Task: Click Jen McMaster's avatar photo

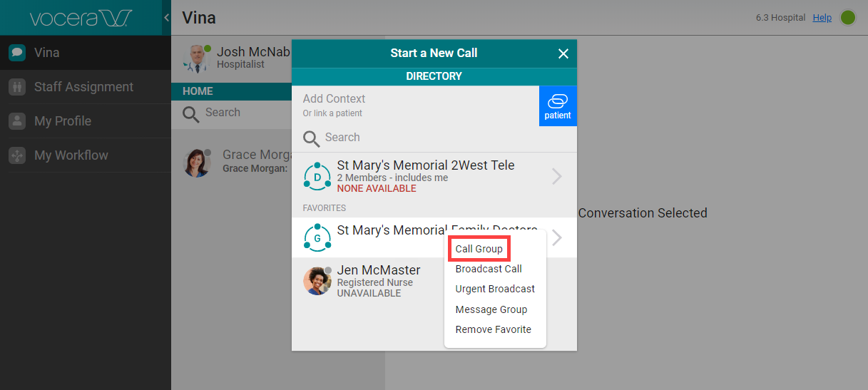Action: point(317,281)
